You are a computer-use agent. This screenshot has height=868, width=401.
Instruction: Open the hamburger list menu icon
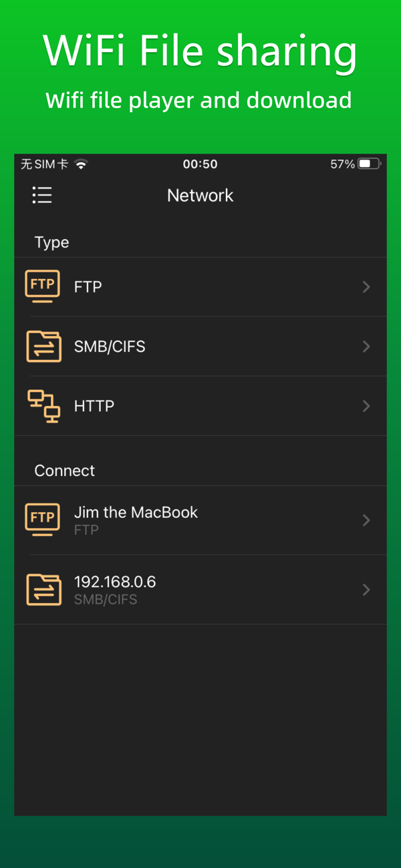coord(42,195)
